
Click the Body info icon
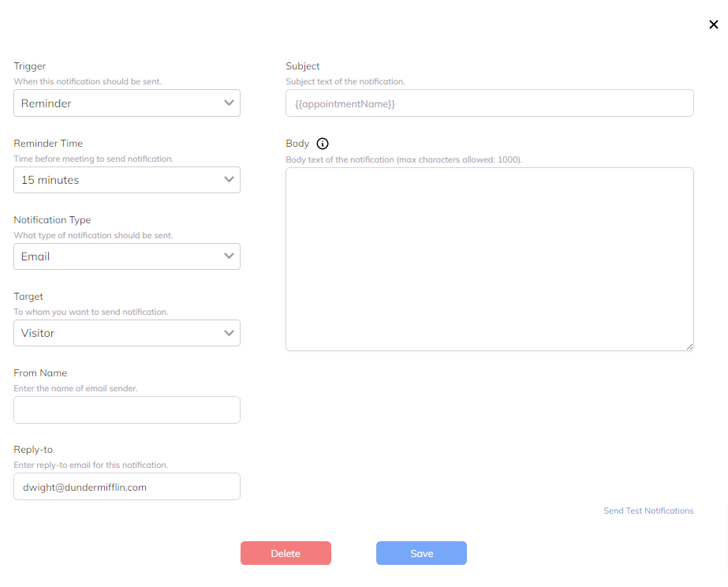pyautogui.click(x=323, y=144)
